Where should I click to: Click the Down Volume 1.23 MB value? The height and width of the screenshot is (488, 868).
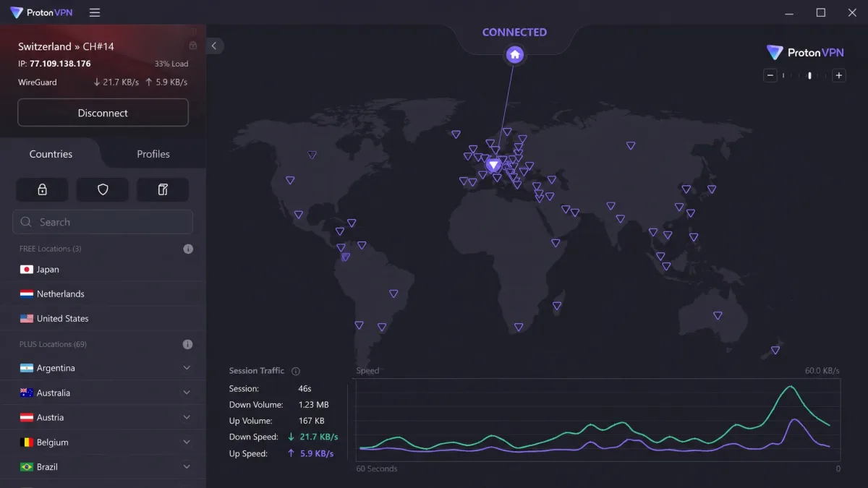314,405
